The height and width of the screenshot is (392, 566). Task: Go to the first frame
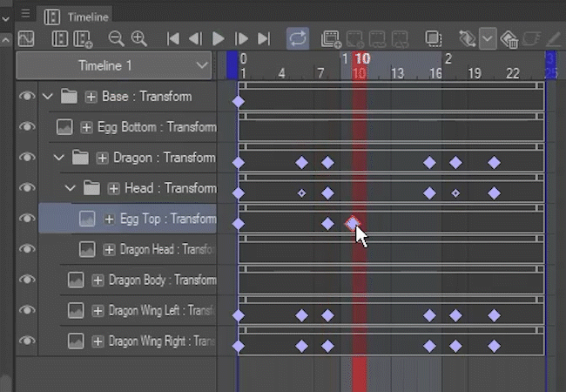coord(173,38)
